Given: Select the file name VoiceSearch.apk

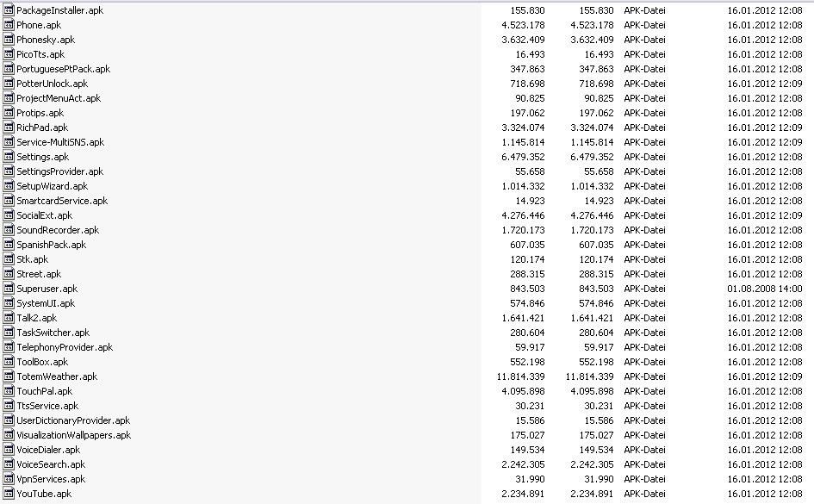Looking at the screenshot, I should click(51, 464).
